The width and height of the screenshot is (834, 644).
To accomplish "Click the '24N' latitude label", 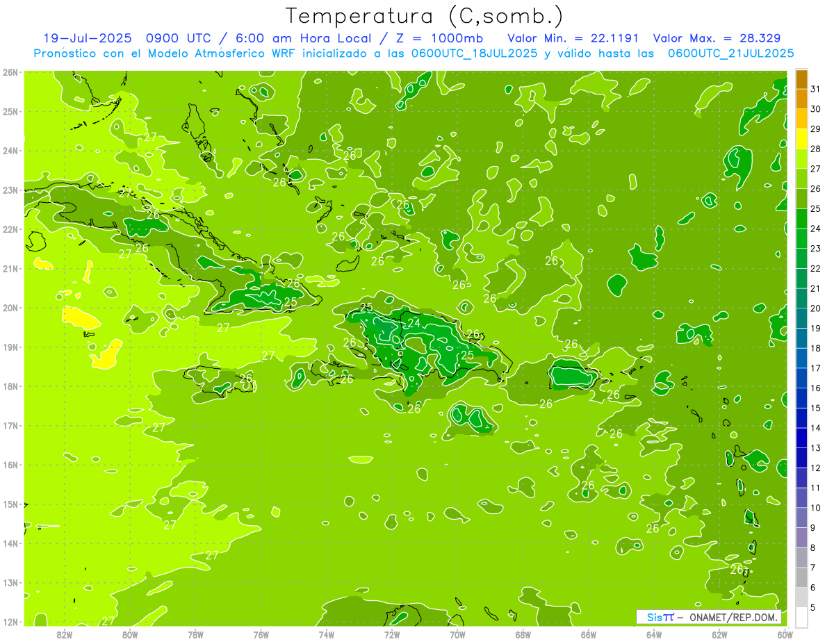I will pyautogui.click(x=10, y=151).
